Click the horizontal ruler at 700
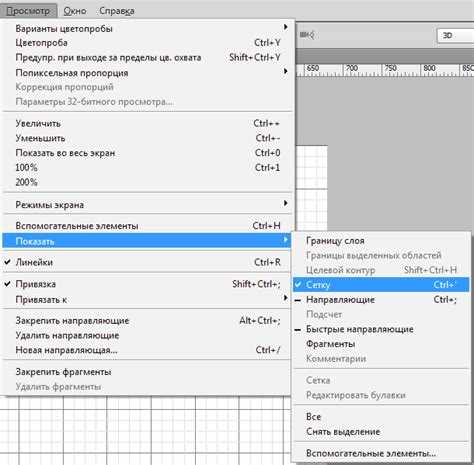This screenshot has width=474, height=465. coord(352,69)
